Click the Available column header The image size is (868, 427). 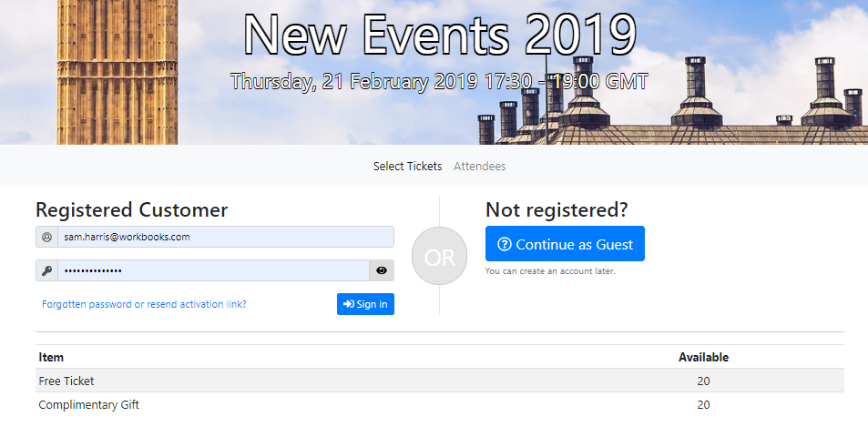click(703, 357)
